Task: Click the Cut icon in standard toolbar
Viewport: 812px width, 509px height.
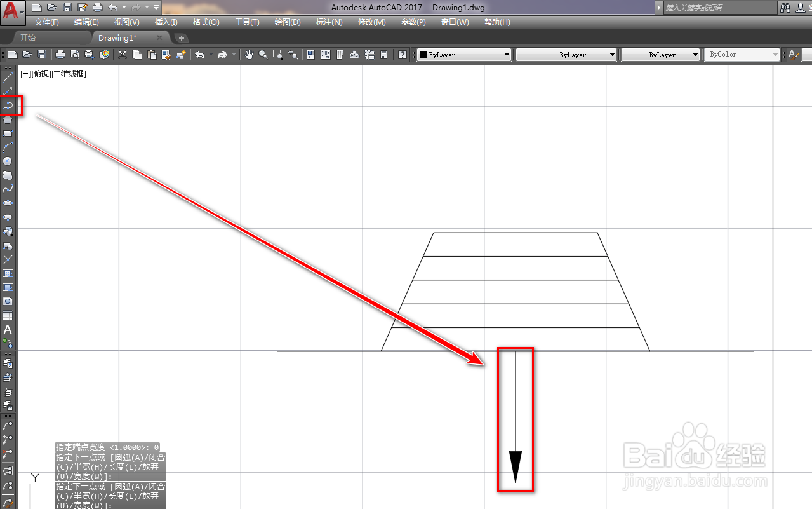Action: (x=123, y=55)
